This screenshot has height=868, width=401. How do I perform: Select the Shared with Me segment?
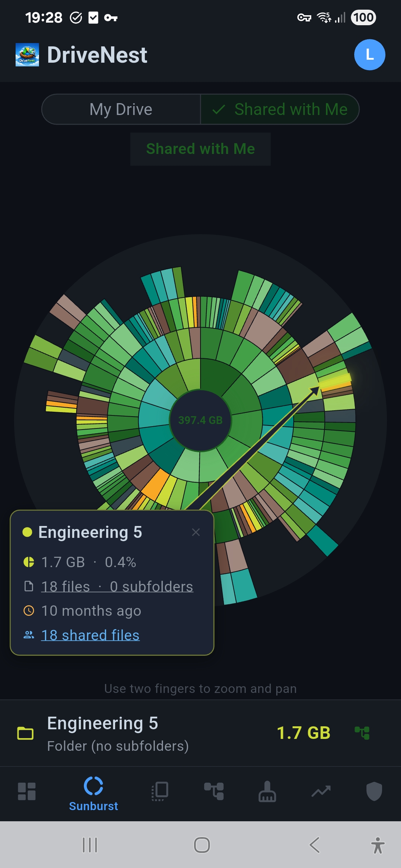pyautogui.click(x=280, y=109)
